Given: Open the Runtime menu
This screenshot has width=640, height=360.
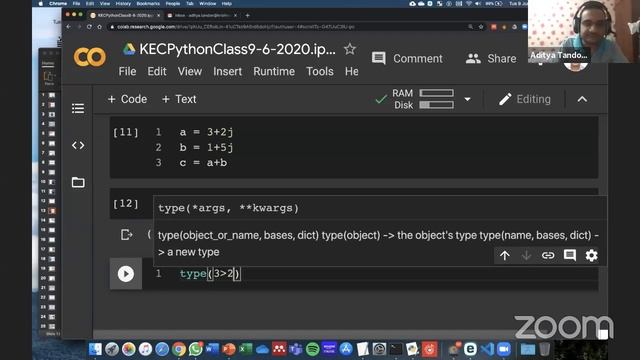Looking at the screenshot, I should (x=274, y=71).
